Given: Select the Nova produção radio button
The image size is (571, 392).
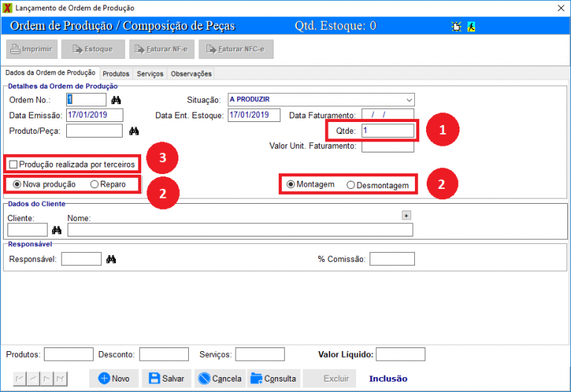Looking at the screenshot, I should click(x=17, y=184).
